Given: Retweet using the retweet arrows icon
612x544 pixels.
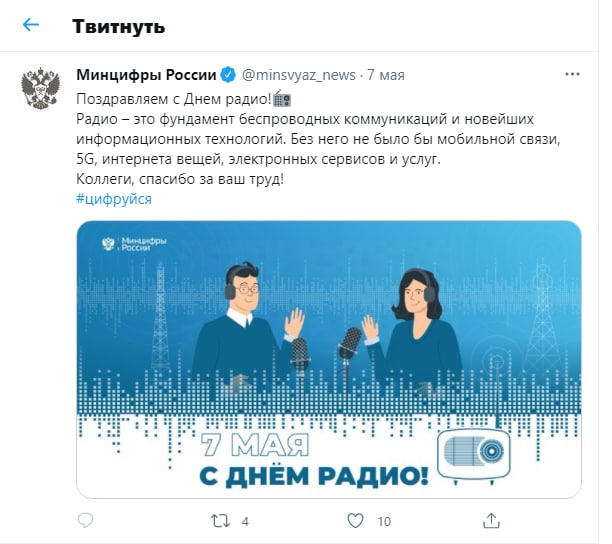Looking at the screenshot, I should coord(221,521).
